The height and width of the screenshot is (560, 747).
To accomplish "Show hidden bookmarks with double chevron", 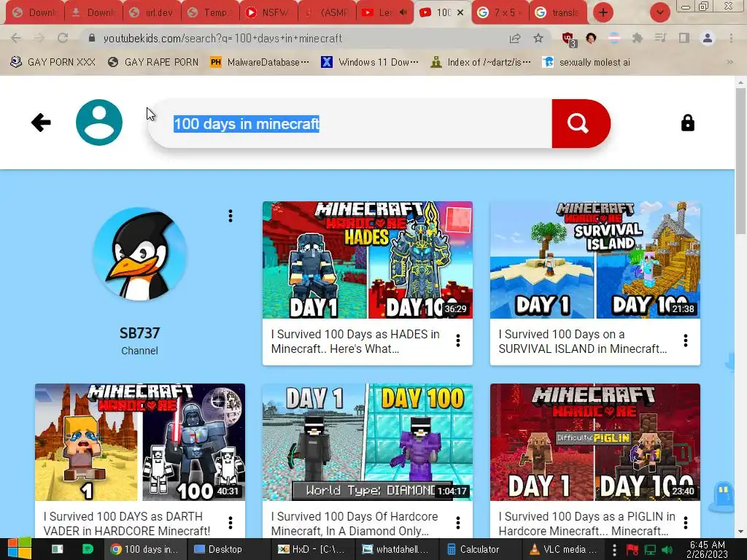I will coord(729,62).
